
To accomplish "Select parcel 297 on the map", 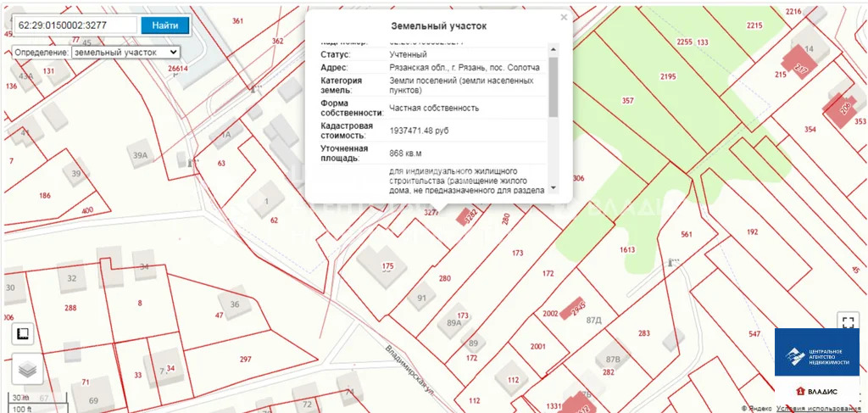I will [x=245, y=360].
